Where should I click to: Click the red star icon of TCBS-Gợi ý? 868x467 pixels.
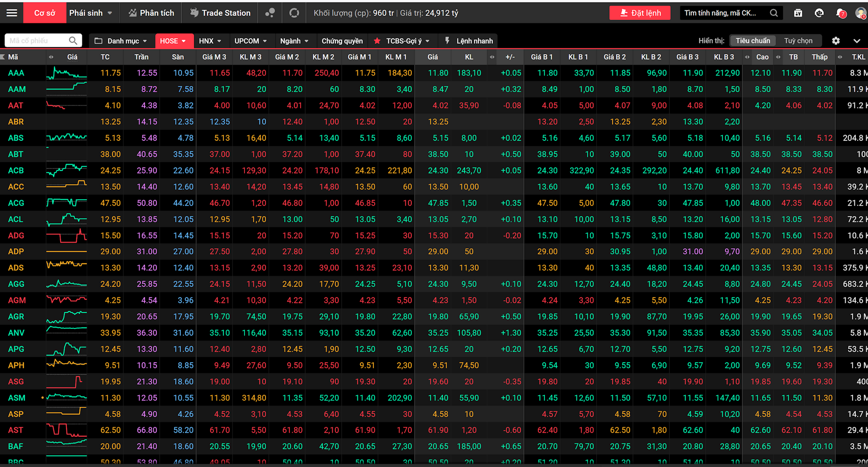377,41
